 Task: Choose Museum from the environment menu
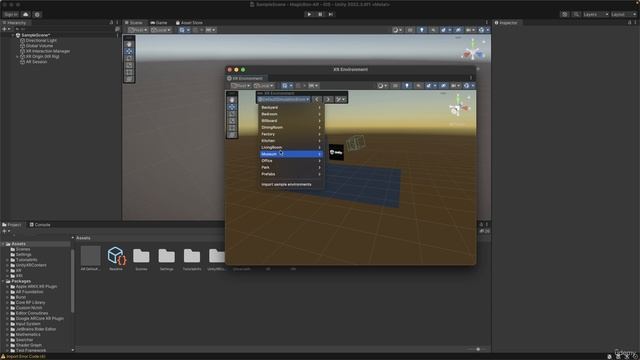[291, 154]
